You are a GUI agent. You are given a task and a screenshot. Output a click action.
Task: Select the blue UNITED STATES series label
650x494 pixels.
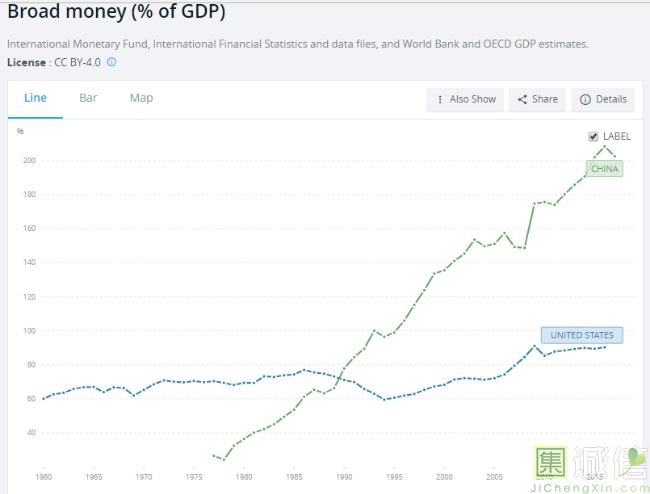click(x=582, y=335)
